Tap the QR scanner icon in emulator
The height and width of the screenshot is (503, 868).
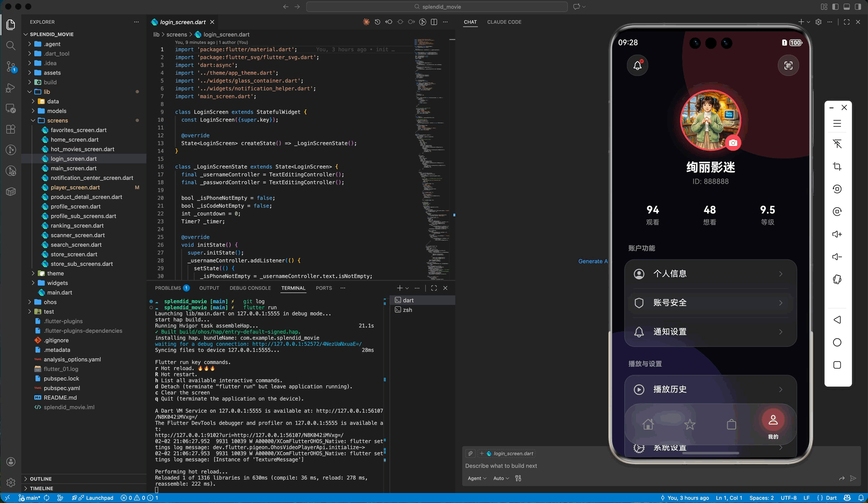[788, 66]
